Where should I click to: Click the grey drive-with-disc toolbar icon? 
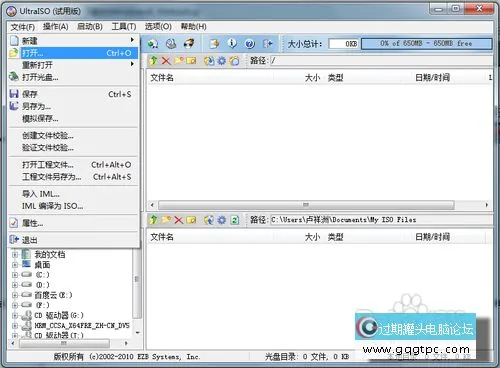click(x=171, y=44)
